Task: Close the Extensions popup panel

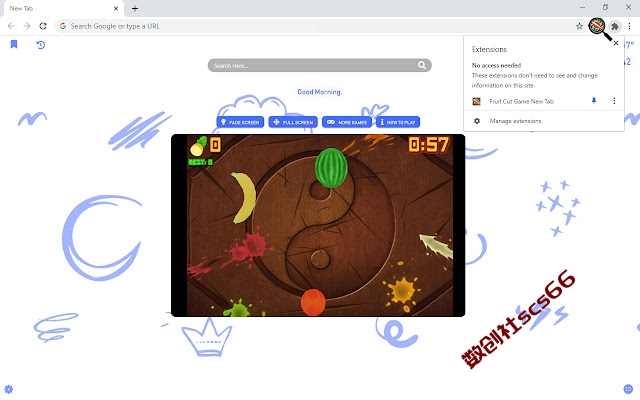Action: (x=616, y=43)
